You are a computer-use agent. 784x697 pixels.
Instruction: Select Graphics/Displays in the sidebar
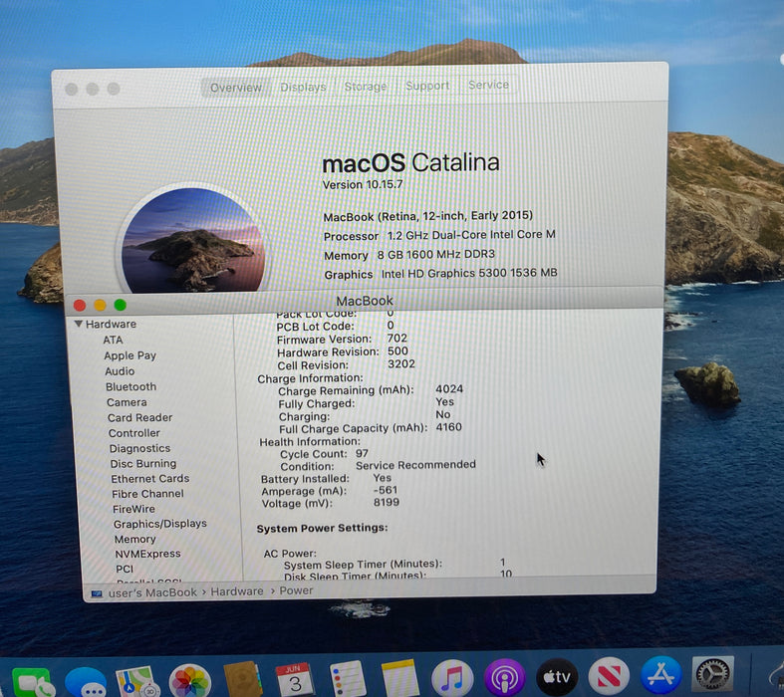pos(160,524)
